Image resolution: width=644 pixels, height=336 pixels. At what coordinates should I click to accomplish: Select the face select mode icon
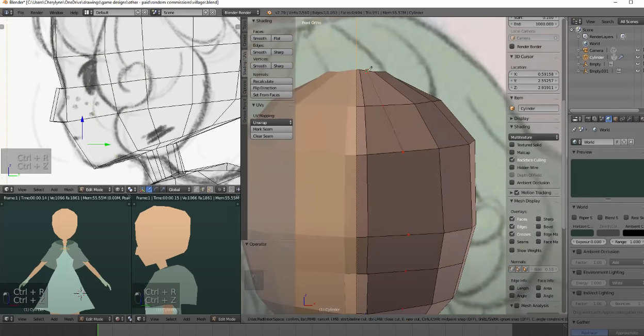point(210,190)
